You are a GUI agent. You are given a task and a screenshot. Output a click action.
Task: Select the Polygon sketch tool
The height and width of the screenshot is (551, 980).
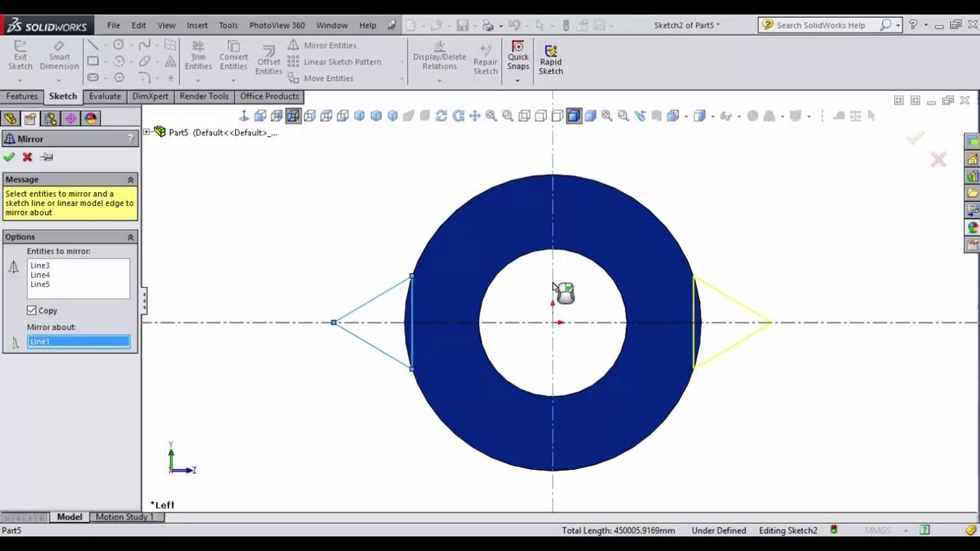[x=119, y=77]
